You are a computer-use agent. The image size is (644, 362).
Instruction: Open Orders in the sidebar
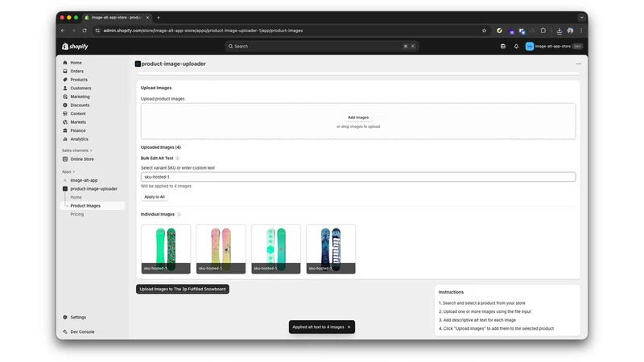click(76, 72)
